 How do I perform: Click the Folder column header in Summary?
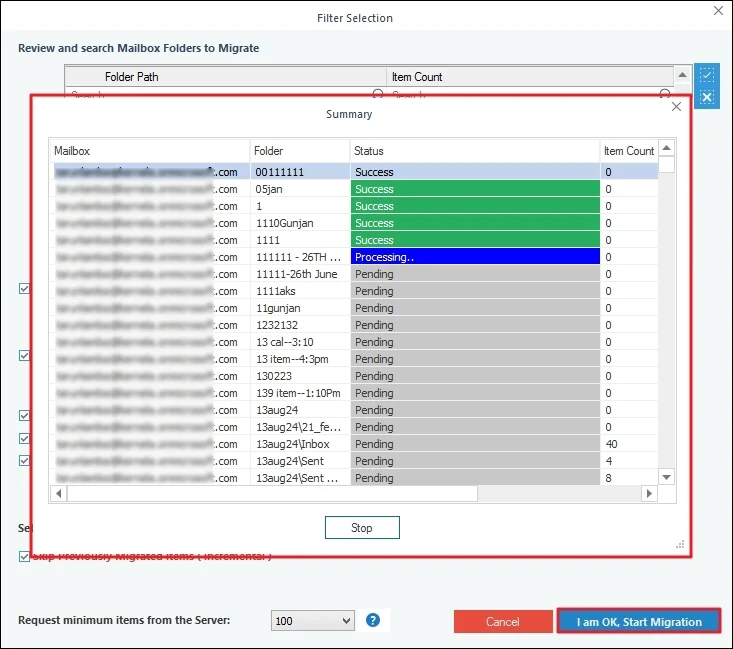300,151
